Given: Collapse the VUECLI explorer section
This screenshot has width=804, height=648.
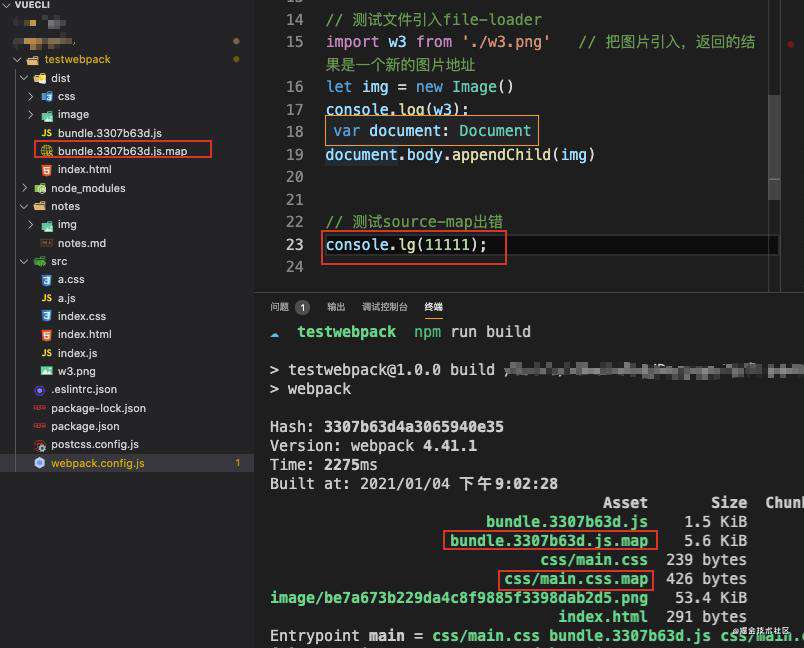Looking at the screenshot, I should click(6, 5).
